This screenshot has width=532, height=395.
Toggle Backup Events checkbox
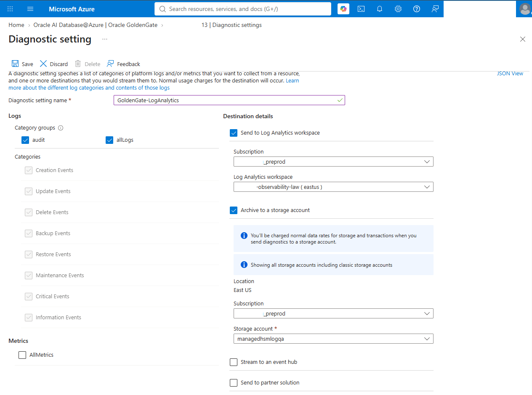tap(29, 233)
